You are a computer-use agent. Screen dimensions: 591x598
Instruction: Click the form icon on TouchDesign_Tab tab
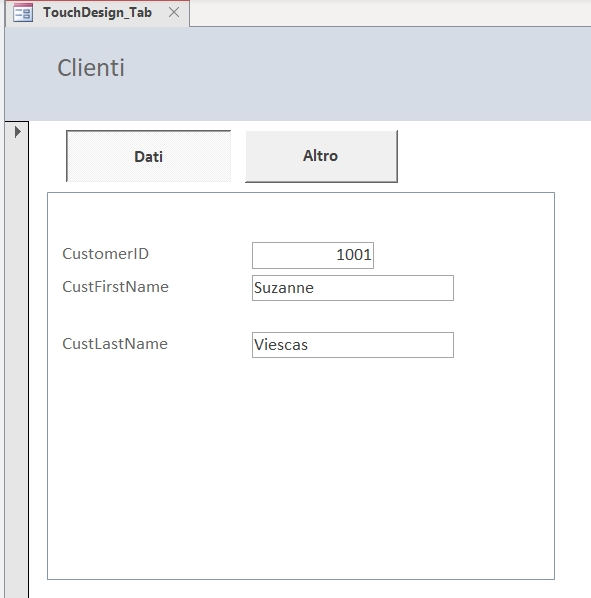[22, 13]
